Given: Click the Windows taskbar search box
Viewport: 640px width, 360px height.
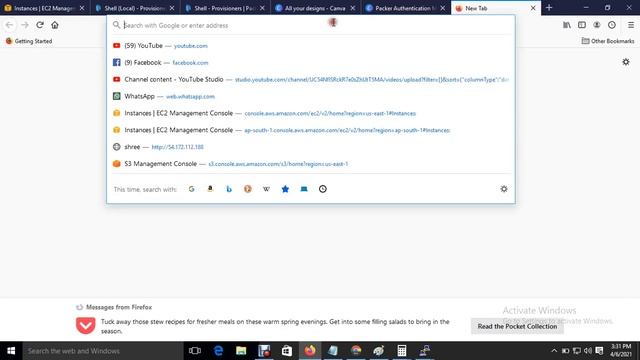Looking at the screenshot, I should (103, 351).
